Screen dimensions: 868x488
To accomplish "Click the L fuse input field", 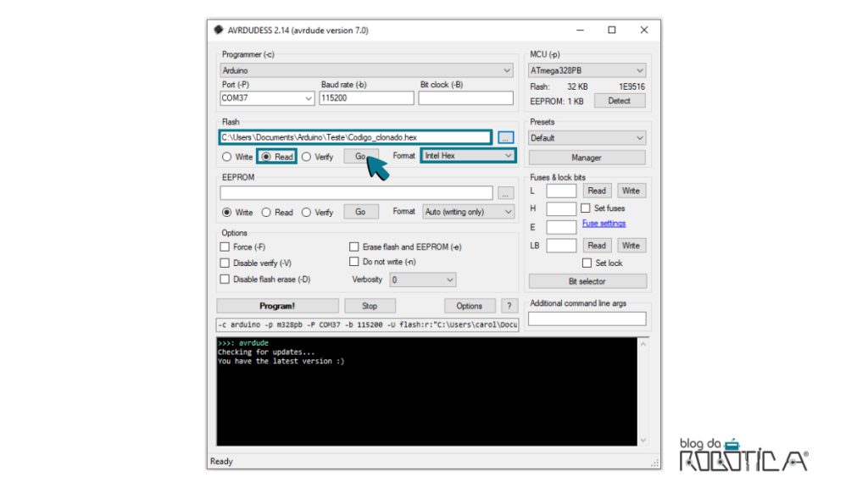I will [x=561, y=191].
